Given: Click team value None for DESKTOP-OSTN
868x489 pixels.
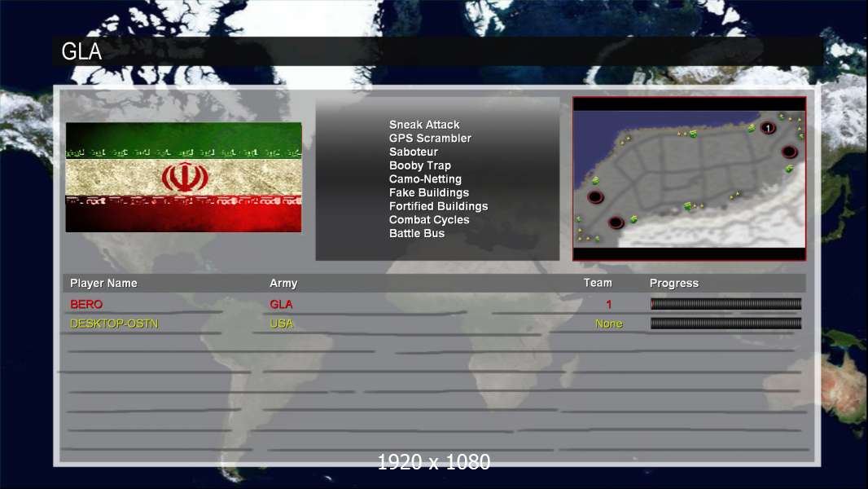Looking at the screenshot, I should point(609,324).
